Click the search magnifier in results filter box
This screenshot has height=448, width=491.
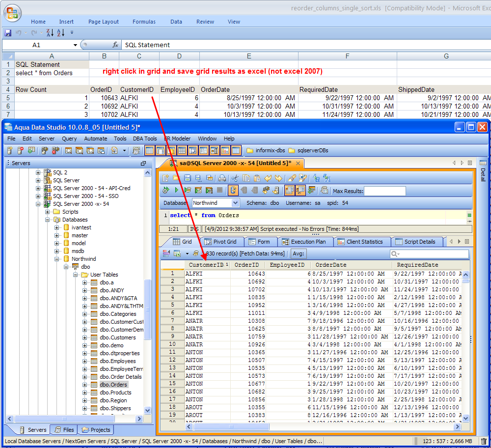[x=395, y=254]
